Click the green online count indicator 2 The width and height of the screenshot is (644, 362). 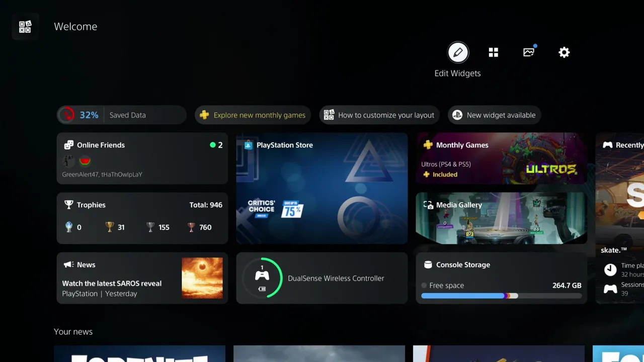(x=216, y=145)
